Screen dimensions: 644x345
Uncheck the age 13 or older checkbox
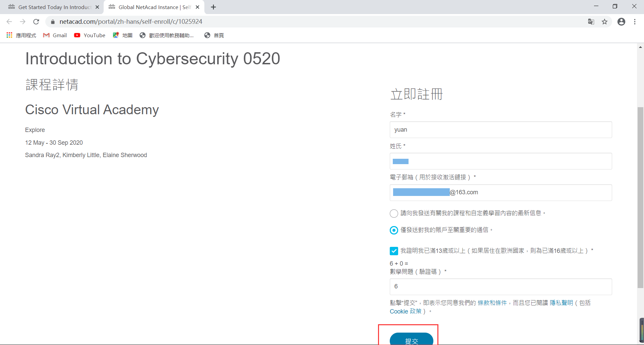click(x=394, y=251)
